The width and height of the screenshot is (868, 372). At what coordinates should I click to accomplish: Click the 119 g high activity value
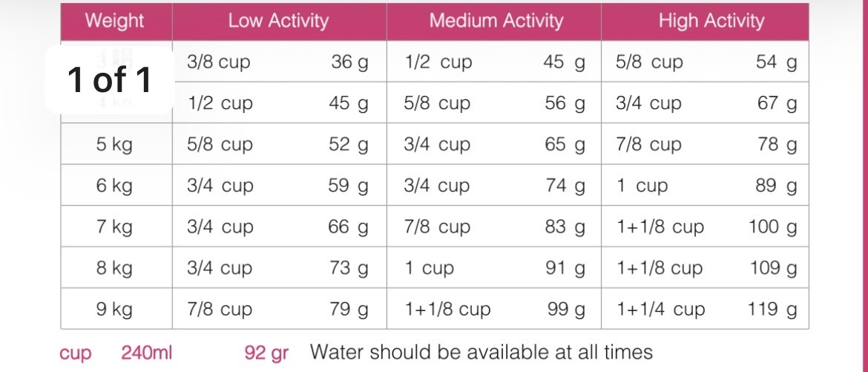pyautogui.click(x=773, y=310)
